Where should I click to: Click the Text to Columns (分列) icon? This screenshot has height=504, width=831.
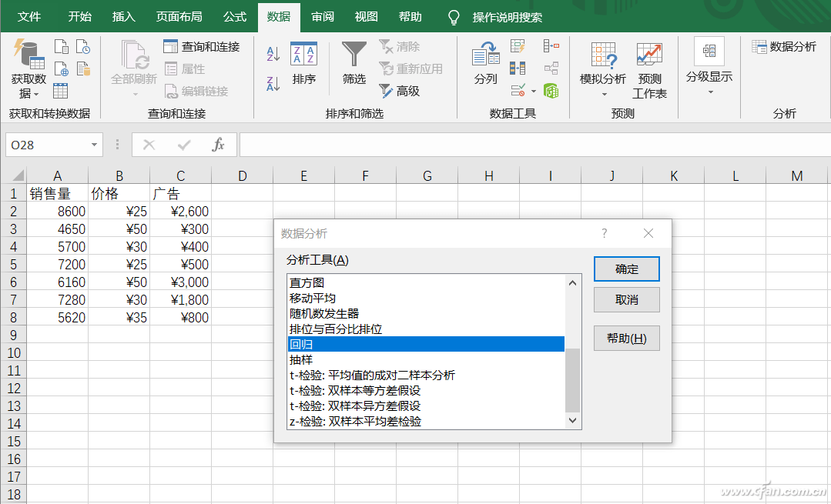point(485,62)
